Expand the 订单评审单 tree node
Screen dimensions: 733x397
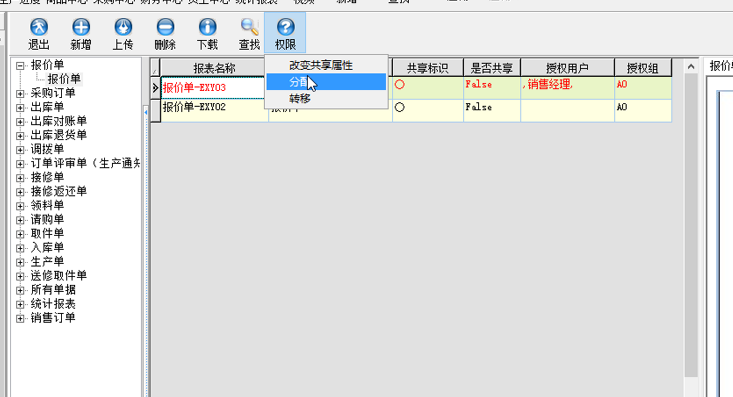click(x=20, y=164)
